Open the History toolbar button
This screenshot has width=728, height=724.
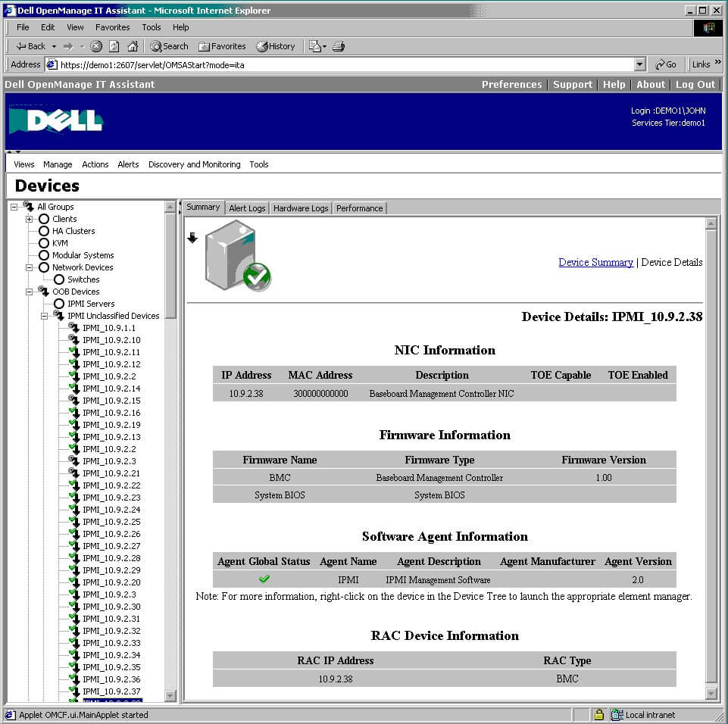pos(276,46)
